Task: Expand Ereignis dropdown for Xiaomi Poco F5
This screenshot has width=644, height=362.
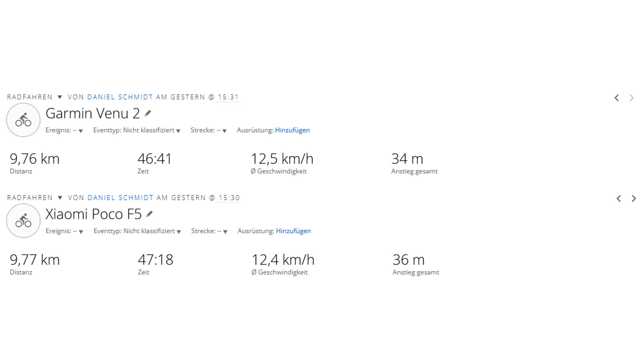Action: (81, 232)
